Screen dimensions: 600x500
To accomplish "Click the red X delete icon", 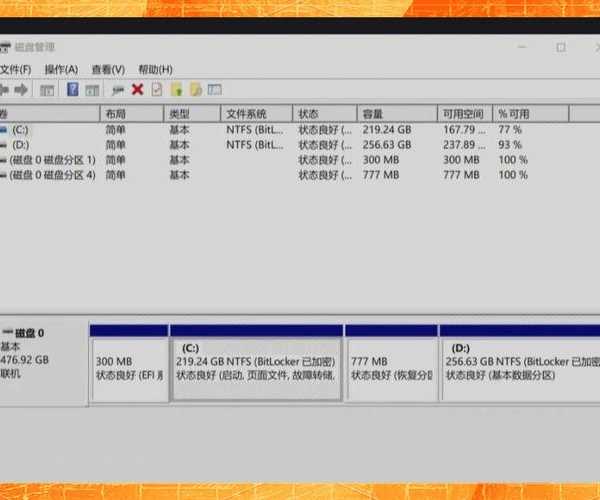I will click(137, 90).
